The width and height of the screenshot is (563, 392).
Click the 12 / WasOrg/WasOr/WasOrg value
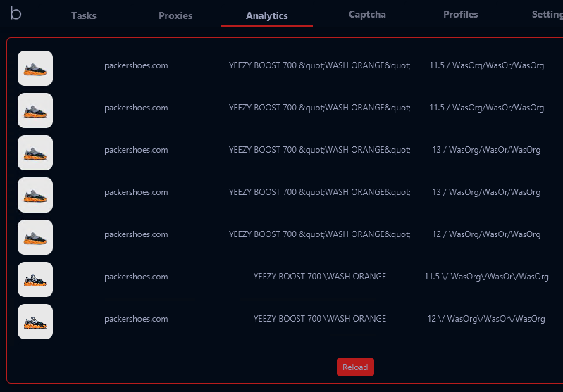pos(486,234)
